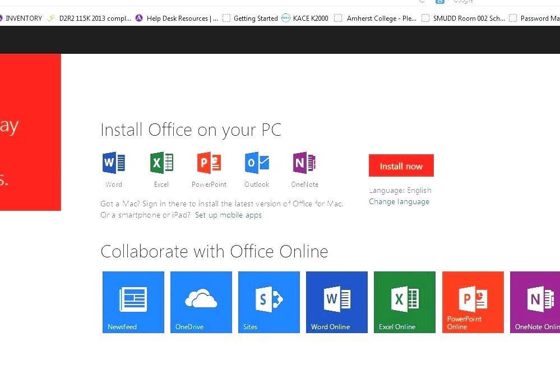This screenshot has width=560, height=392.
Task: Open the Sites tile
Action: [269, 302]
